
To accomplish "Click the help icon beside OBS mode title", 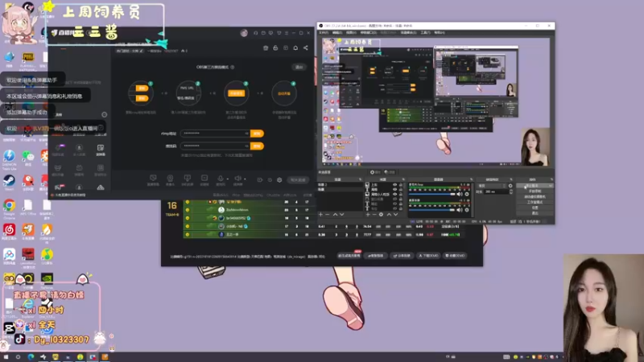I will coord(233,67).
